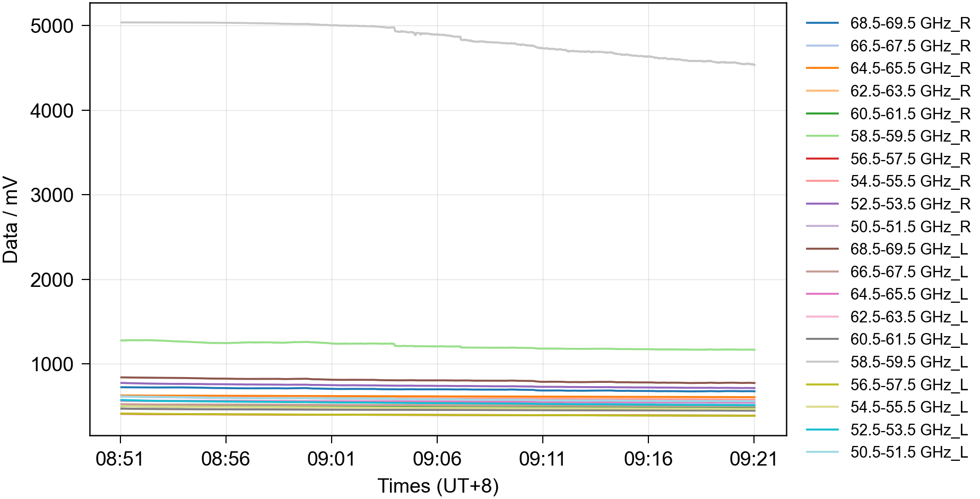
Task: Click the 08:51 time axis tick label
Action: [x=120, y=459]
